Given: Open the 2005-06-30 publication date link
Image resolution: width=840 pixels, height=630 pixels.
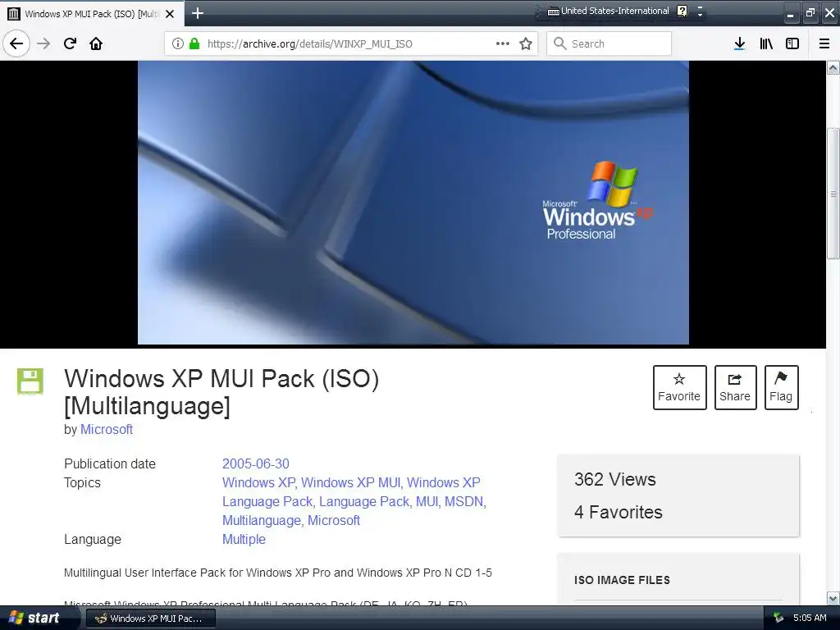Looking at the screenshot, I should (x=256, y=463).
